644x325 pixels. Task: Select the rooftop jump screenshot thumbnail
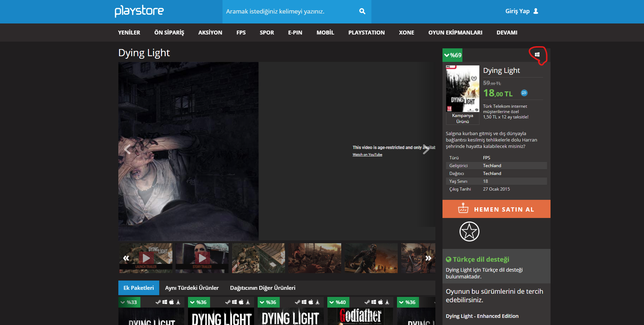(x=258, y=258)
